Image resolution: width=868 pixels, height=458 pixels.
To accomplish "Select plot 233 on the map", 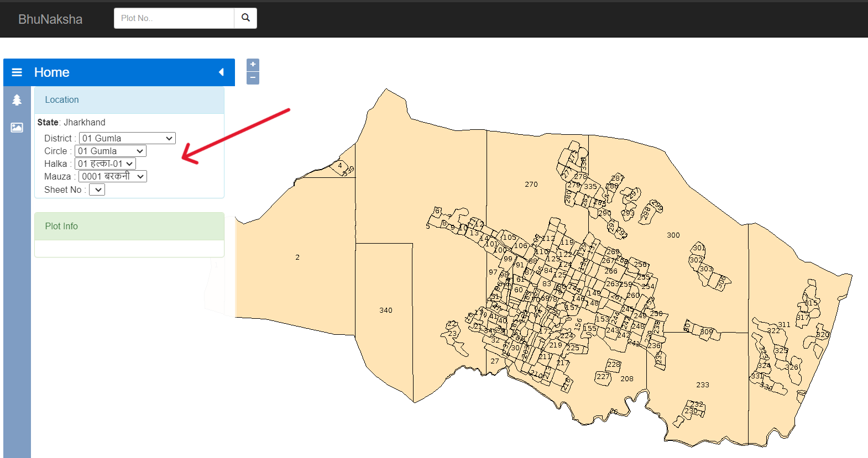I will (x=702, y=385).
